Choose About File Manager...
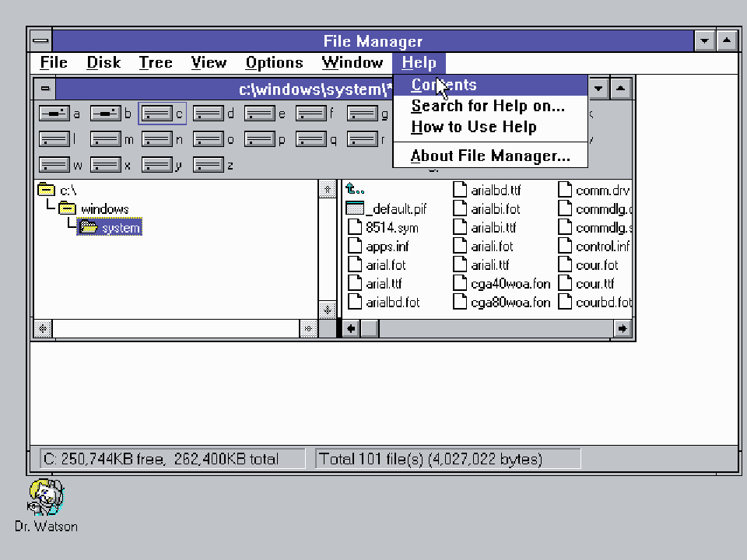 coord(490,156)
